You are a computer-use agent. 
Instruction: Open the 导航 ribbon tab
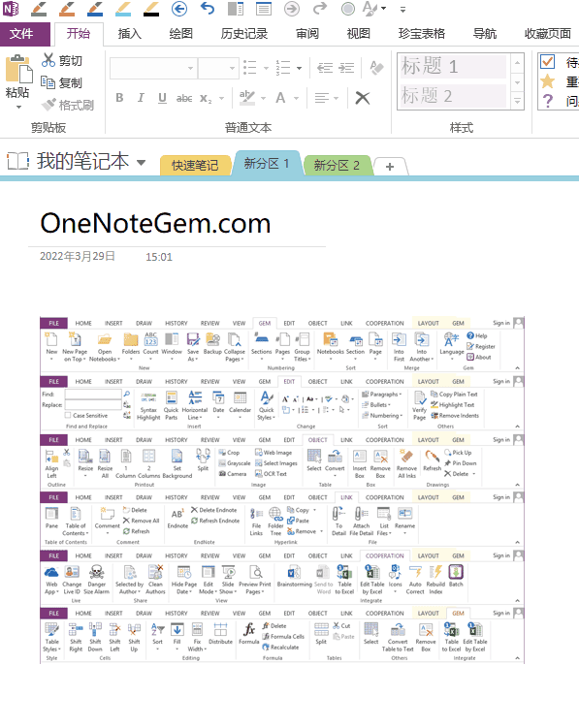485,33
